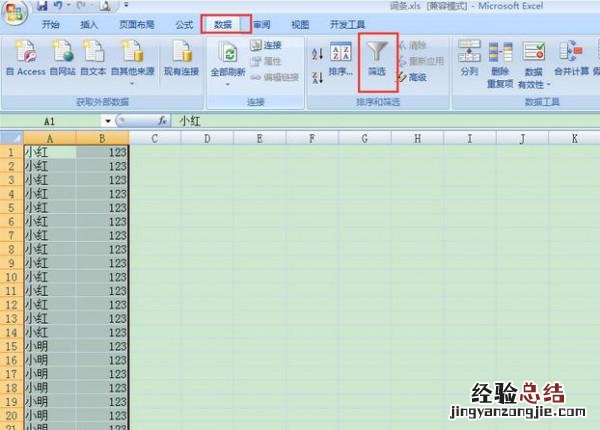Select column B header
This screenshot has width=600, height=430.
(102, 138)
